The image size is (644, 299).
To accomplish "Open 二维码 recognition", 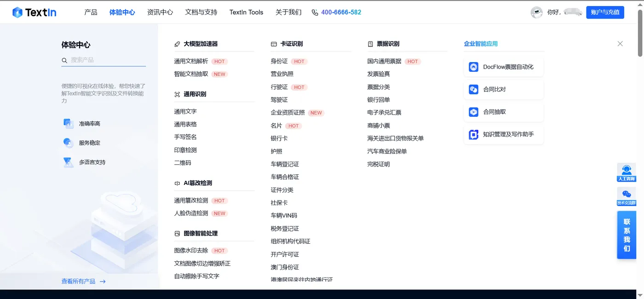I will (x=183, y=163).
